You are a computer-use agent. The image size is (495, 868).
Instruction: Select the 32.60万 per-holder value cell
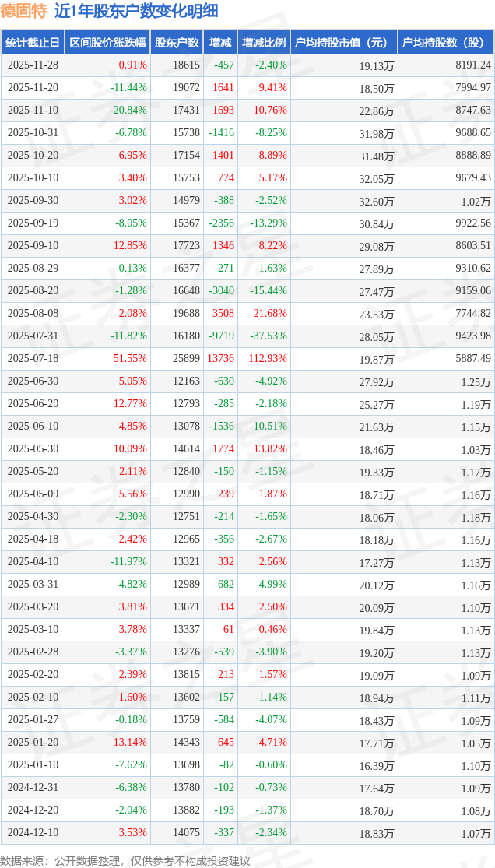point(377,201)
